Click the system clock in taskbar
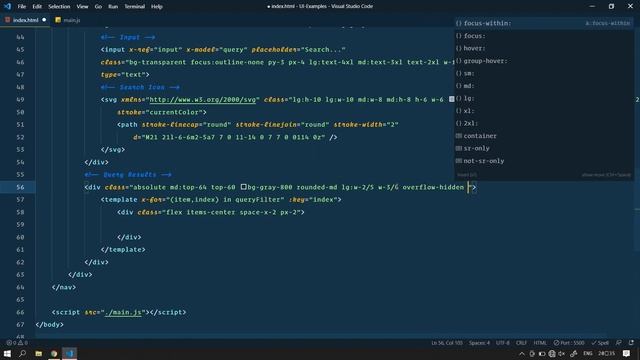The width and height of the screenshot is (640, 360). tap(607, 353)
